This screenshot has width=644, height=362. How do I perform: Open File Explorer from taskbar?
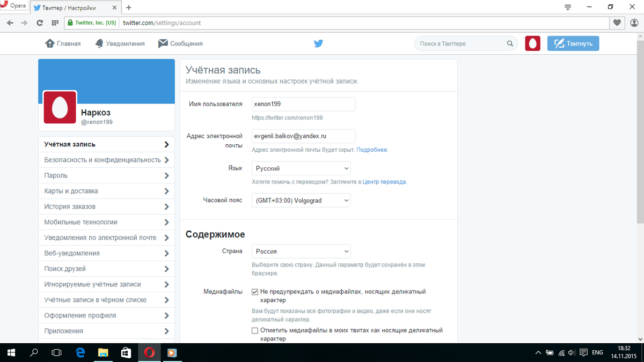104,352
